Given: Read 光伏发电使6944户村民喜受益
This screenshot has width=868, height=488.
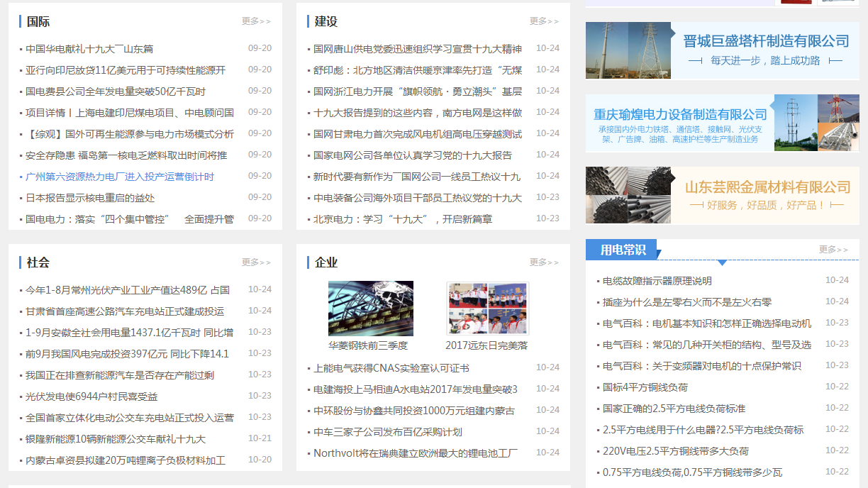Looking at the screenshot, I should (91, 396).
